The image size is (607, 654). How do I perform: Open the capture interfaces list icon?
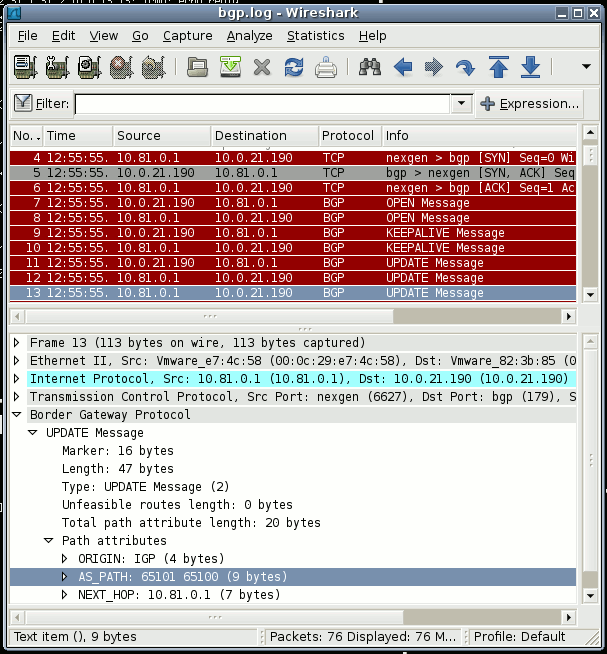25,67
